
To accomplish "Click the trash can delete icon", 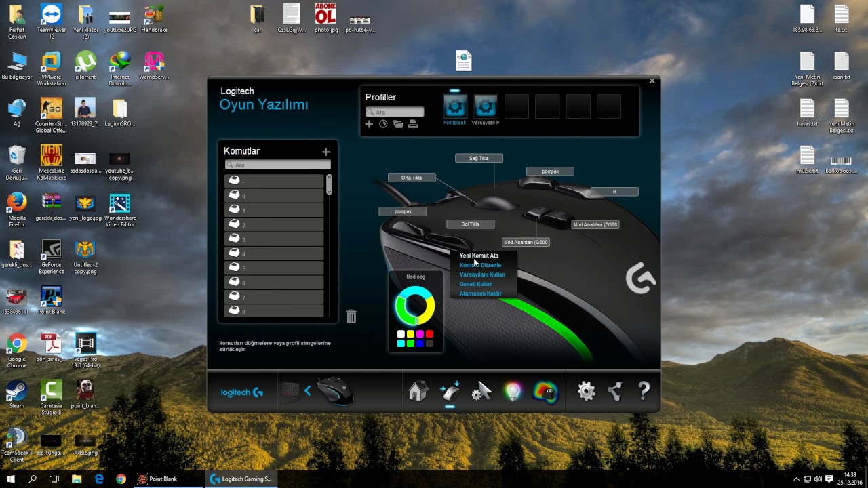I will click(351, 317).
